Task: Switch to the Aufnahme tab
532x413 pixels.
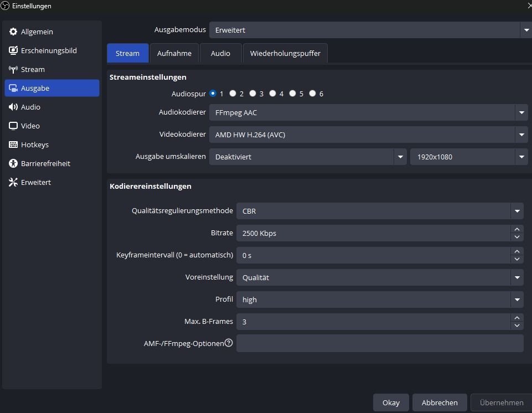Action: pyautogui.click(x=174, y=54)
